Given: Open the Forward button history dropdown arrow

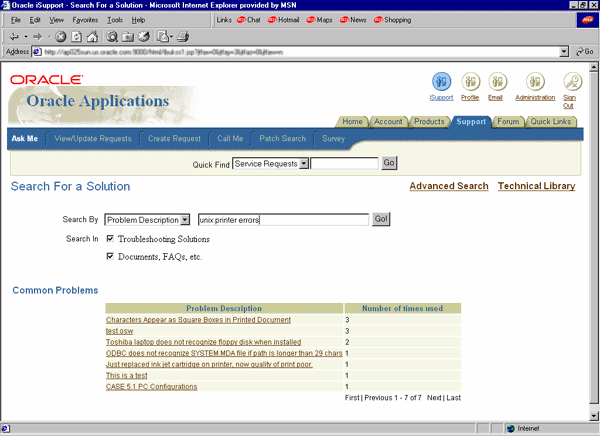Looking at the screenshot, I should click(49, 37).
